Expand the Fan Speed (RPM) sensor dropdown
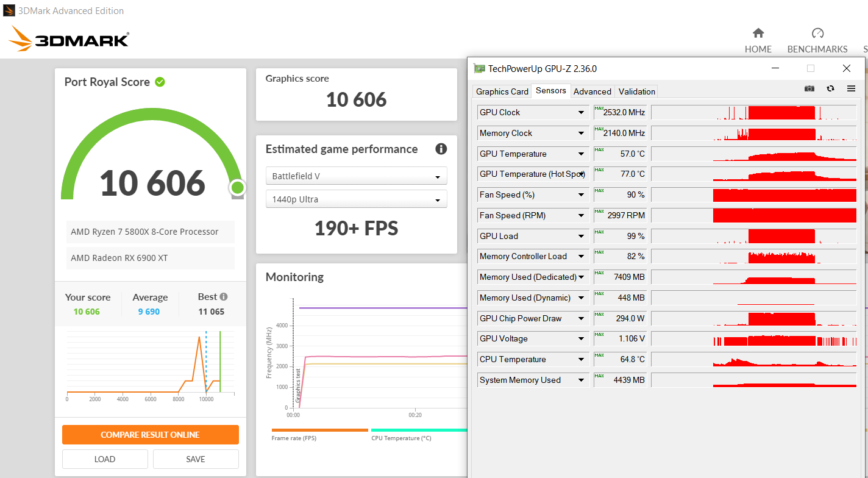 (581, 216)
